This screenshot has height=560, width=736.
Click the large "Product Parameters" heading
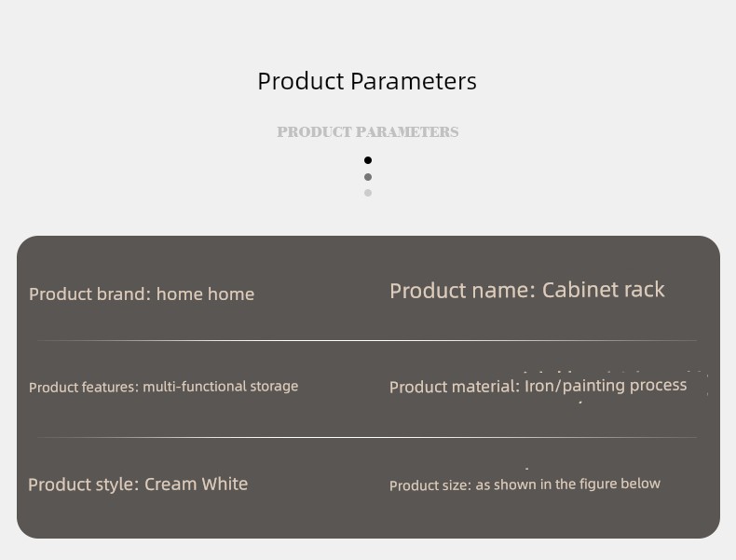tap(367, 81)
